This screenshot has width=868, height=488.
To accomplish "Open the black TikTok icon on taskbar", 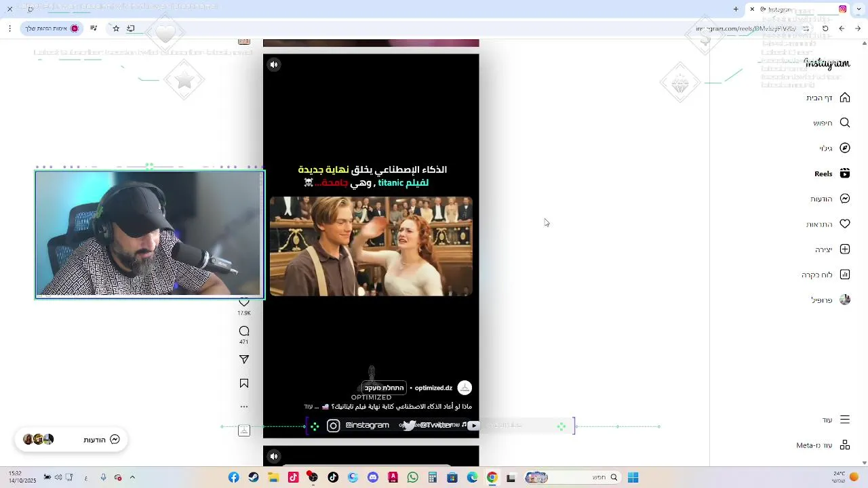I will [x=333, y=478].
